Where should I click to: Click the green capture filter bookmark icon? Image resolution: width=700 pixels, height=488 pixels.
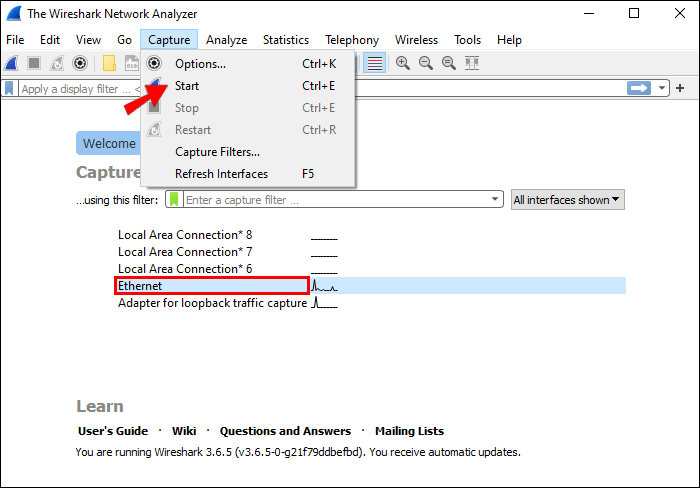click(x=174, y=200)
